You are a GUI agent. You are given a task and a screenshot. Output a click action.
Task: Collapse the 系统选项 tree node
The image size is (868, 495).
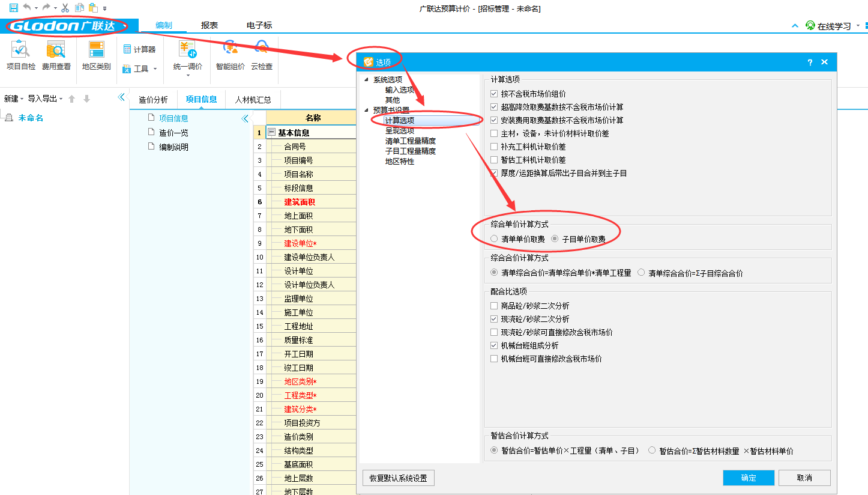(x=366, y=80)
